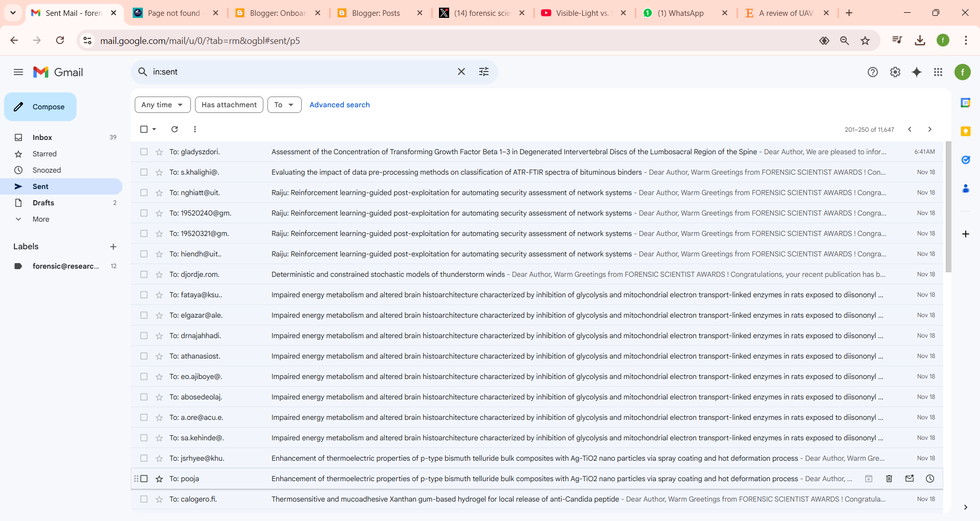Expand the To filter dropdown
Image resolution: width=980 pixels, height=521 pixels.
click(284, 105)
